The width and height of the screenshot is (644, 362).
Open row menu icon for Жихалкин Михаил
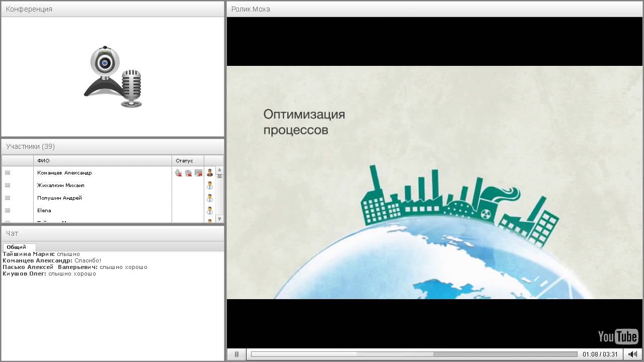click(x=8, y=185)
